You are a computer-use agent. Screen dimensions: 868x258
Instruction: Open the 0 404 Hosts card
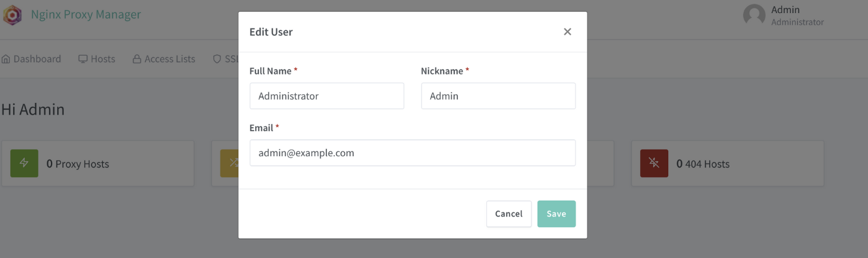pos(728,163)
